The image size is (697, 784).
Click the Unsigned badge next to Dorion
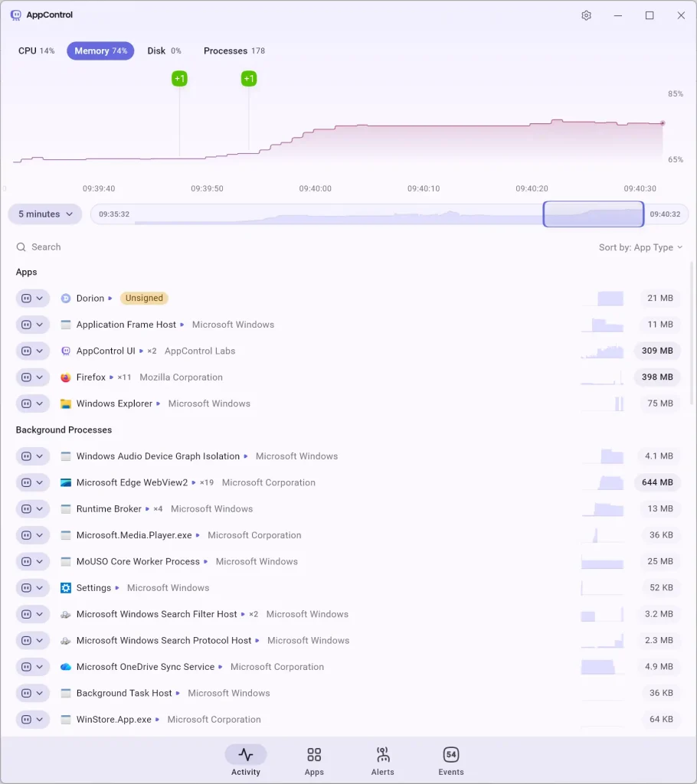tap(144, 299)
